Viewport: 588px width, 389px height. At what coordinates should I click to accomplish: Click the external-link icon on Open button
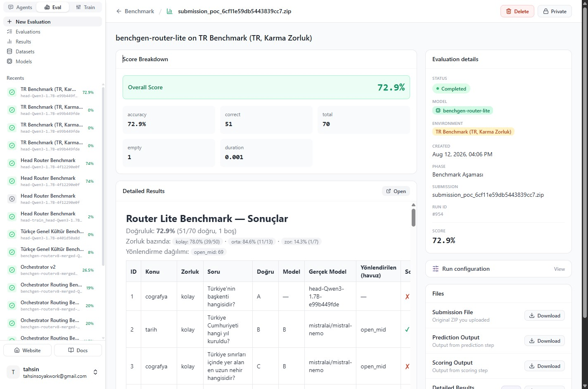pyautogui.click(x=389, y=191)
